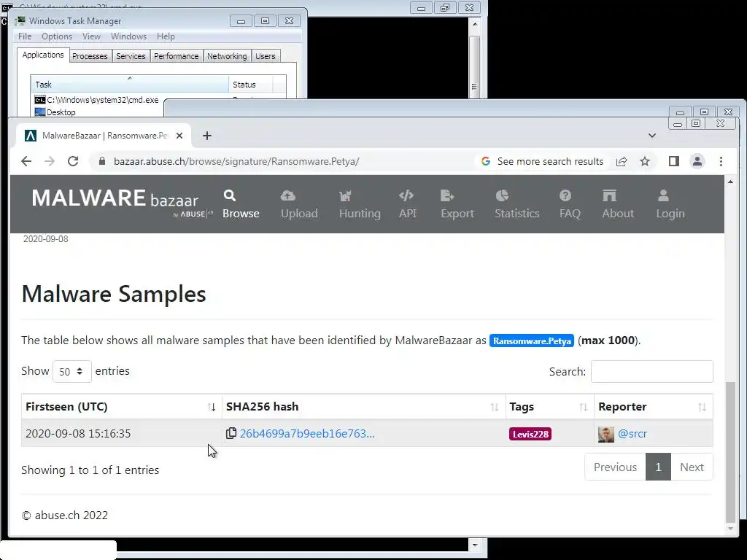Select cmd.exe task in Task Manager
The height and width of the screenshot is (560, 747).
coord(97,100)
